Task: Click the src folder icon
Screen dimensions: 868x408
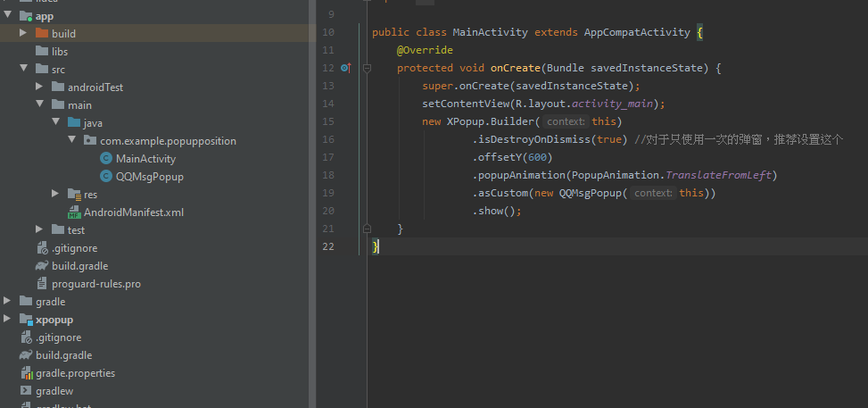Action: [x=42, y=69]
